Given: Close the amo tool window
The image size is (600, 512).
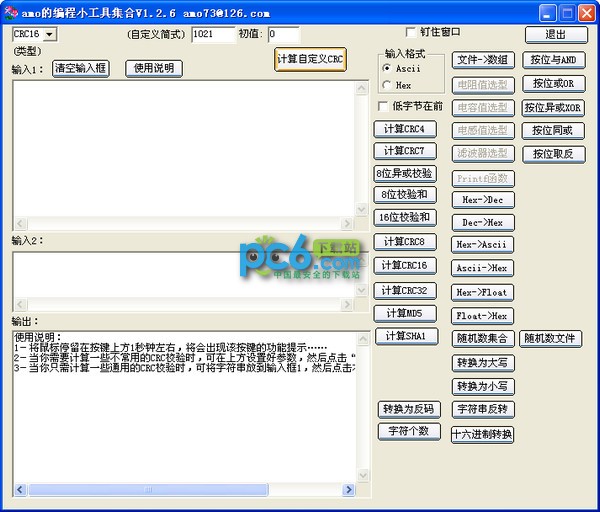Looking at the screenshot, I should point(587,13).
